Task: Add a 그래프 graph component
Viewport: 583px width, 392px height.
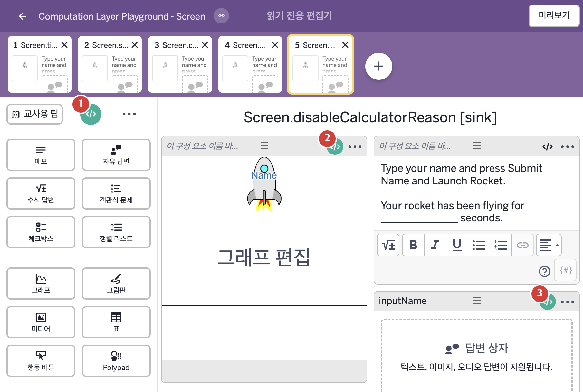Action: pos(41,284)
